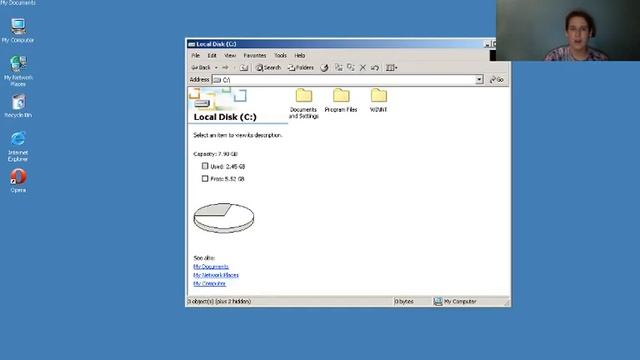Click the Free space legend box
The height and width of the screenshot is (360, 640).
pyautogui.click(x=205, y=178)
